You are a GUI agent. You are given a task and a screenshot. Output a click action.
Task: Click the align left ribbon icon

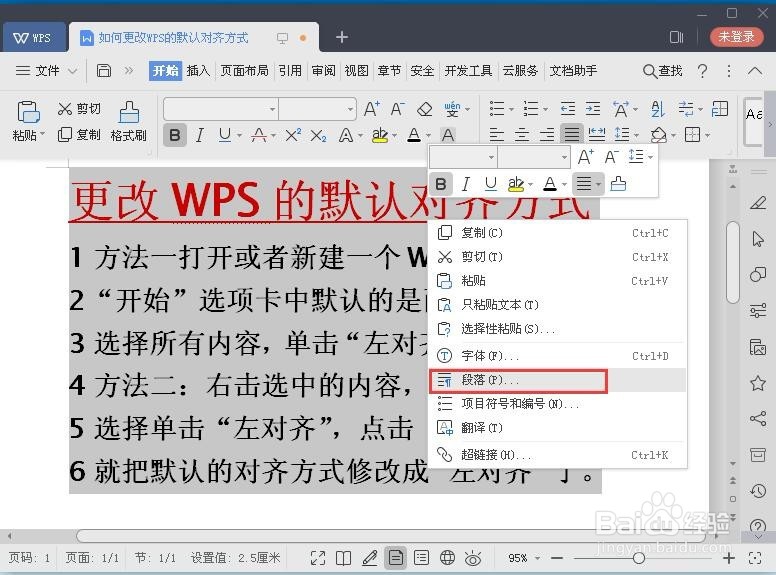pos(496,134)
